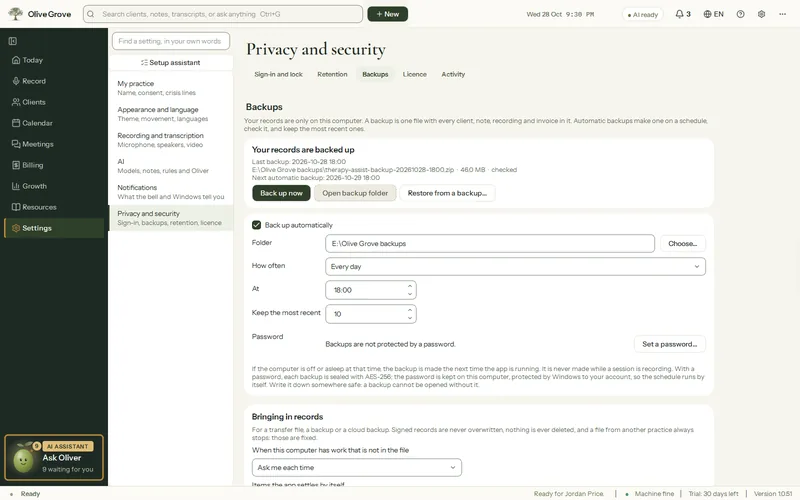Increase the backup time stepper
This screenshot has width=800, height=500.
click(x=410, y=286)
